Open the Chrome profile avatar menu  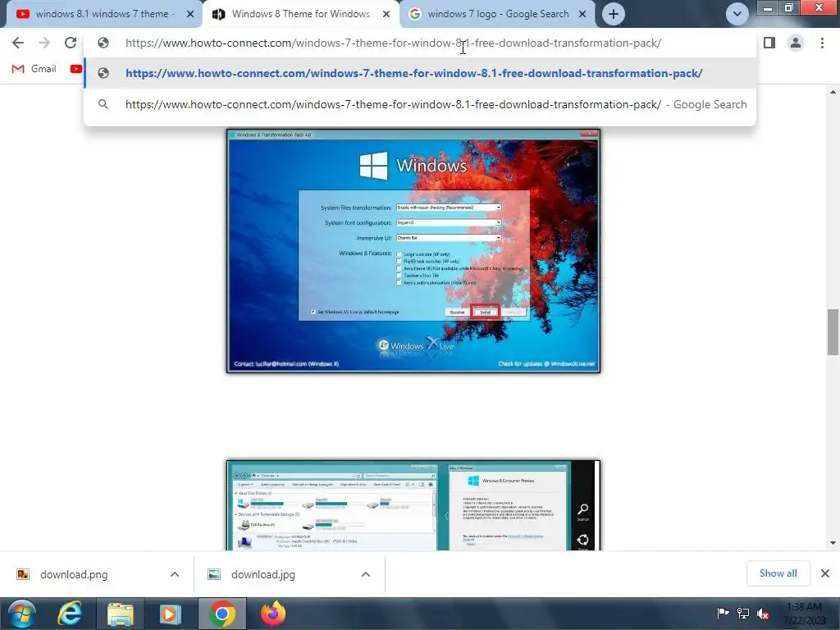pyautogui.click(x=796, y=43)
